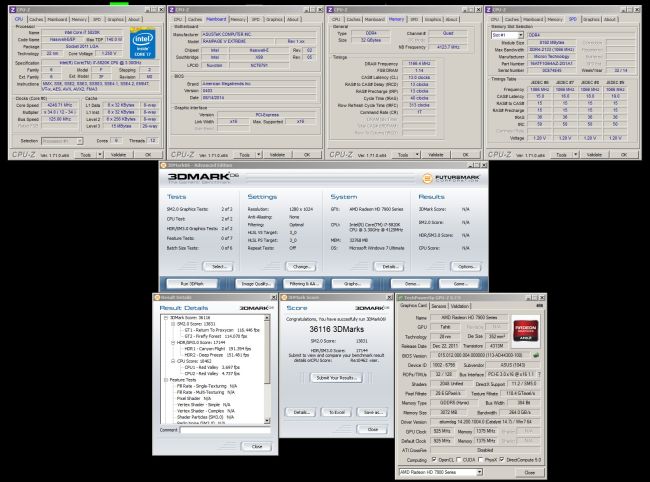This screenshot has height=482, width=650.
Task: Click Details button under System in 3DMark06
Action: [x=389, y=266]
